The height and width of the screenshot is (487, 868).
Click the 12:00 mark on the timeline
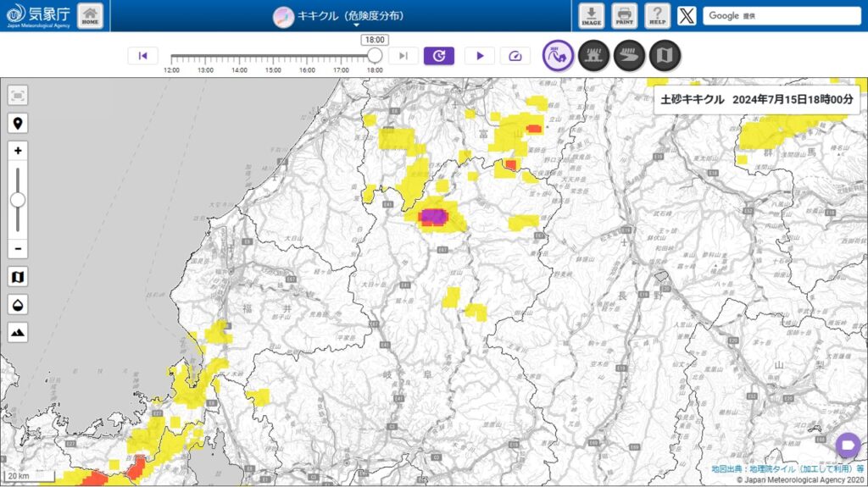pyautogui.click(x=171, y=70)
